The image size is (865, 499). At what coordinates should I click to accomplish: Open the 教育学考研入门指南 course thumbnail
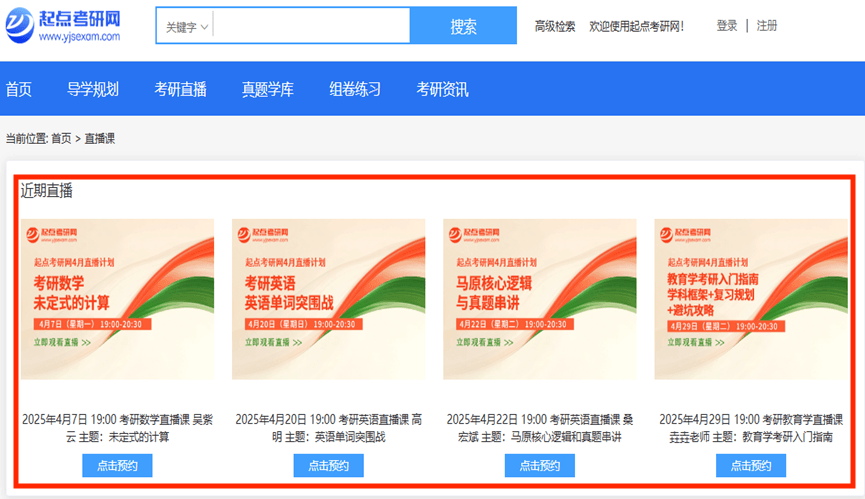[750, 299]
